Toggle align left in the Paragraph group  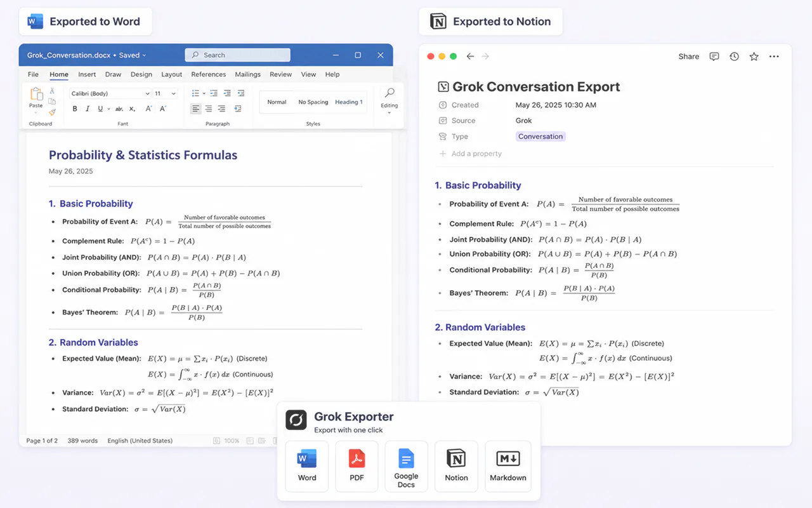(196, 109)
